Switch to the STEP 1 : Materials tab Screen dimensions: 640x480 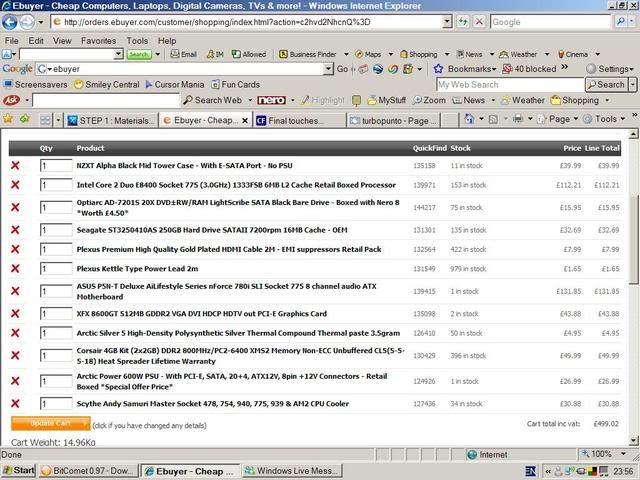pos(111,120)
